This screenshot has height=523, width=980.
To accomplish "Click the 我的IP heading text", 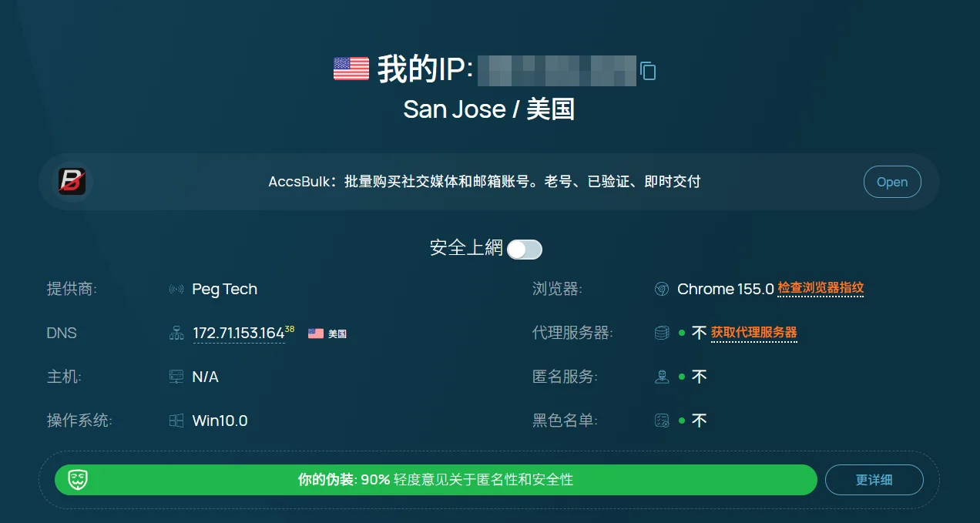I will [425, 69].
